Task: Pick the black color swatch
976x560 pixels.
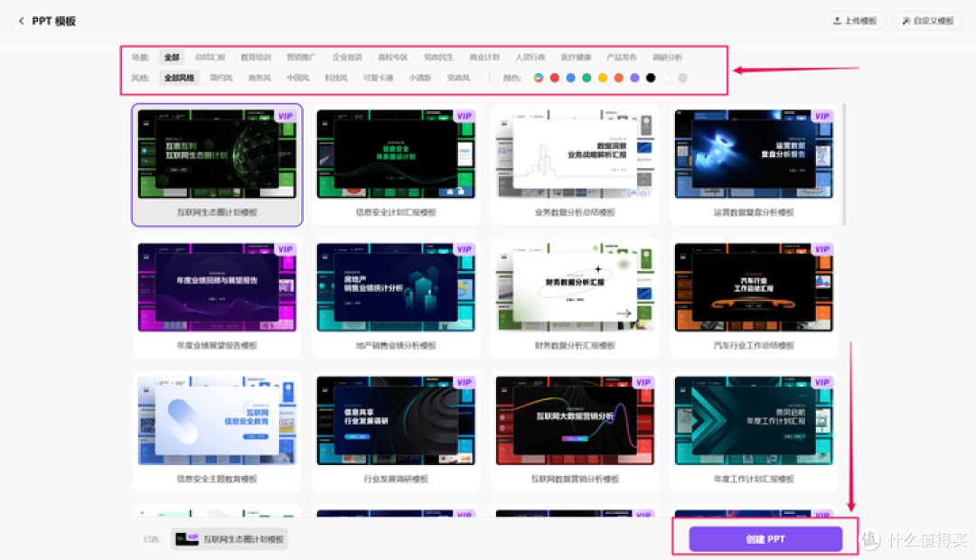Action: [x=651, y=78]
